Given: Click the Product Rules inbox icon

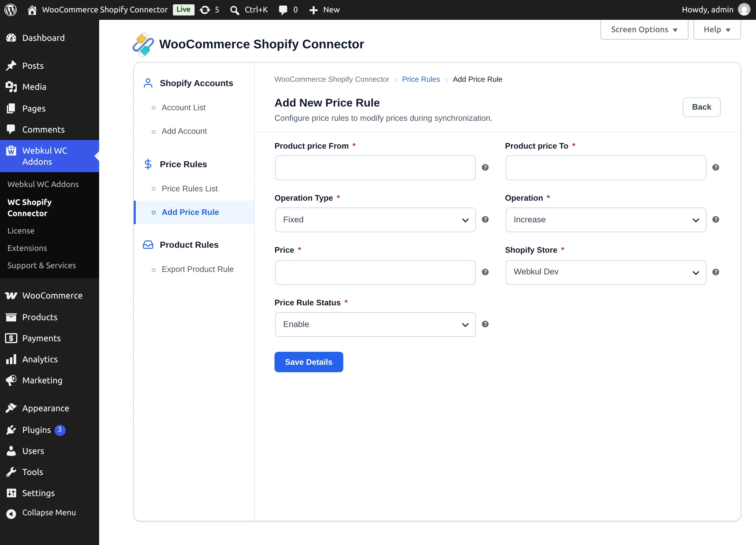Looking at the screenshot, I should coord(148,245).
